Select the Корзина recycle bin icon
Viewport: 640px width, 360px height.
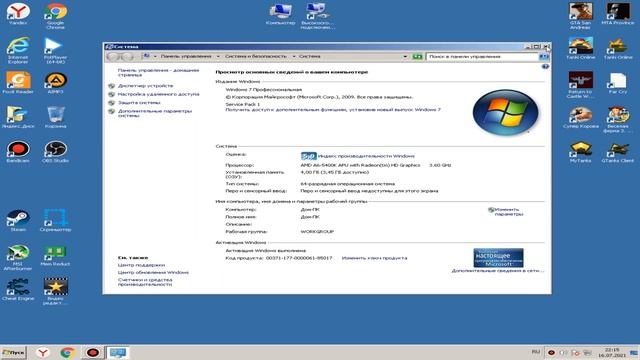point(56,117)
